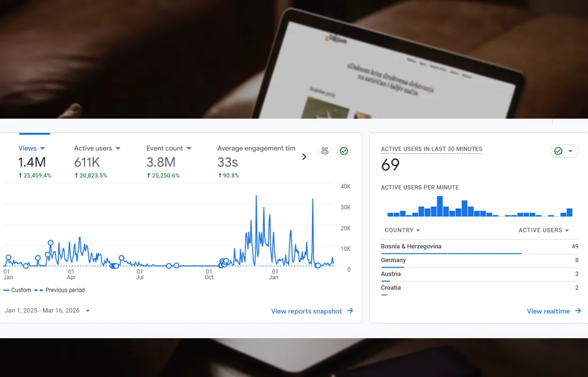The width and height of the screenshot is (588, 377).
Task: Click the annotation marker after the February spike
Action: (318, 265)
